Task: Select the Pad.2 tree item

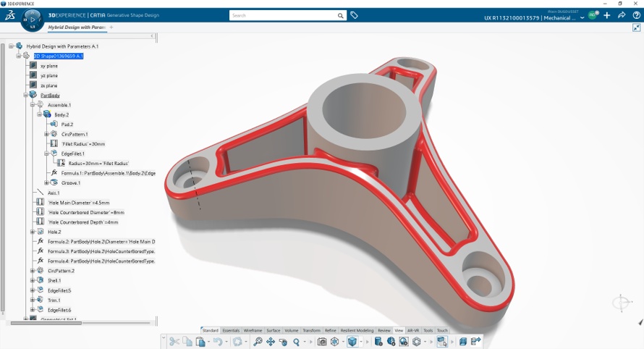Action: pos(67,124)
